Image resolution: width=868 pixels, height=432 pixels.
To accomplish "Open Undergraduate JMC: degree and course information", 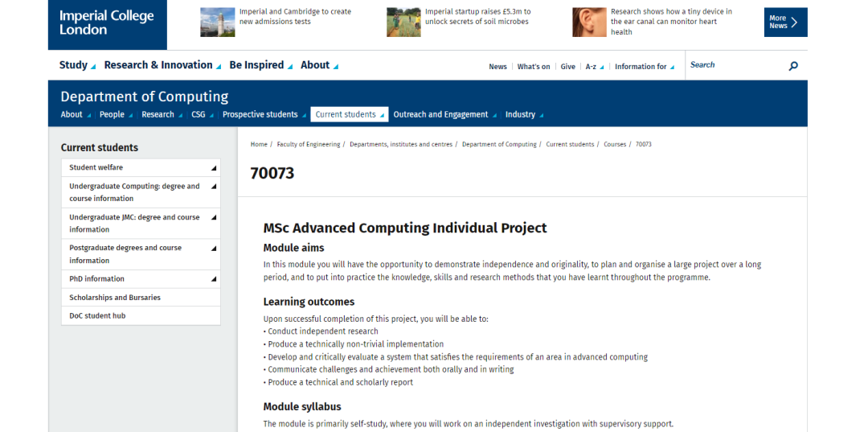I will (x=134, y=223).
